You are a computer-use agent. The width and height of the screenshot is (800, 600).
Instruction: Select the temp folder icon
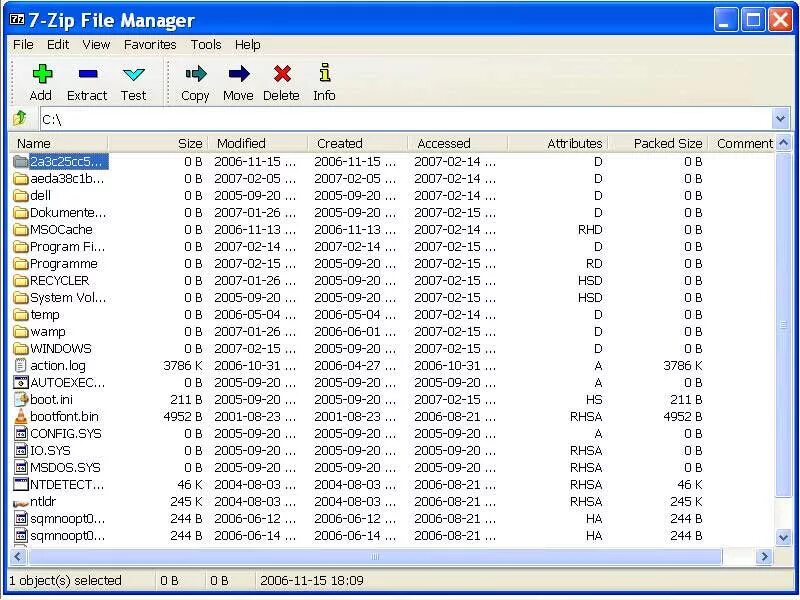pos(21,315)
